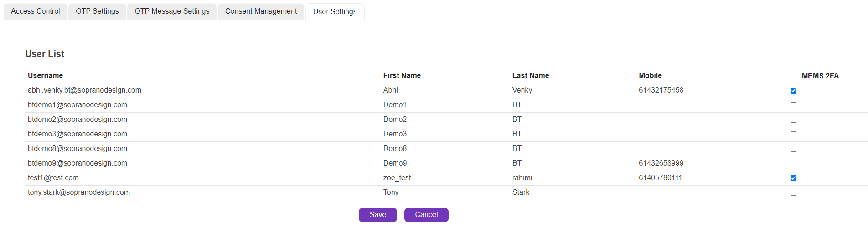
Task: Select the User Settings tab
Action: (x=335, y=12)
